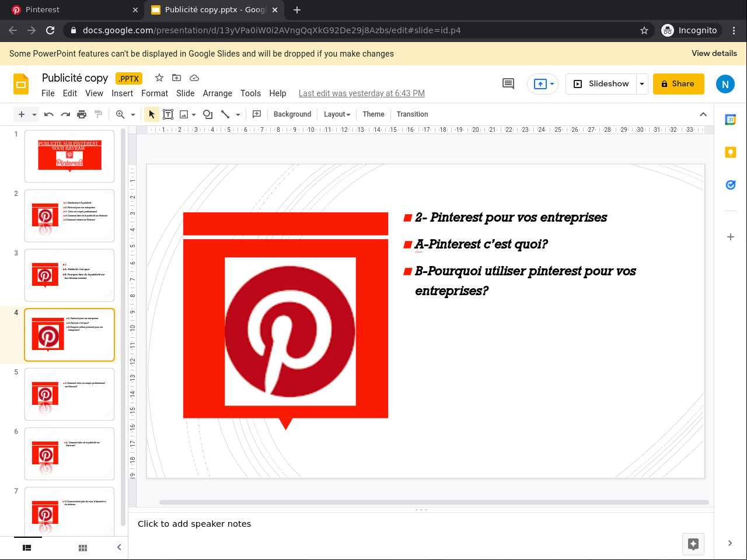
Task: Click the undo arrow in toolbar
Action: [x=49, y=114]
